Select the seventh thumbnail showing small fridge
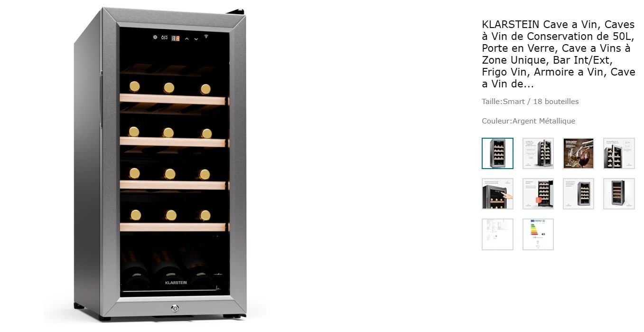The width and height of the screenshot is (644, 332). click(x=579, y=194)
